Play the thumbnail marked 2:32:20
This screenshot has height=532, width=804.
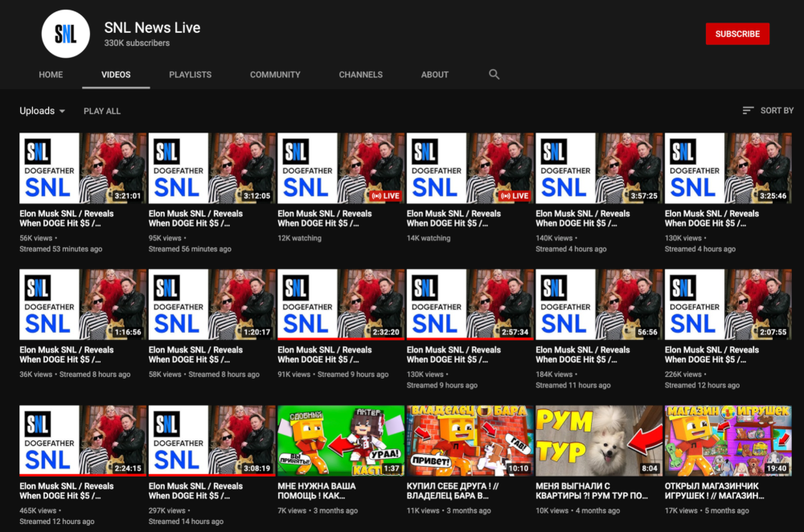(x=341, y=305)
